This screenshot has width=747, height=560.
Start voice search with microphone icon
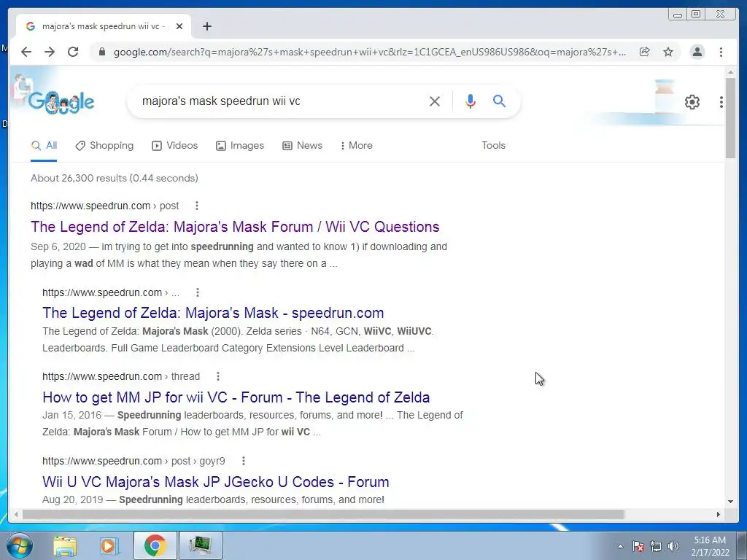pyautogui.click(x=471, y=101)
